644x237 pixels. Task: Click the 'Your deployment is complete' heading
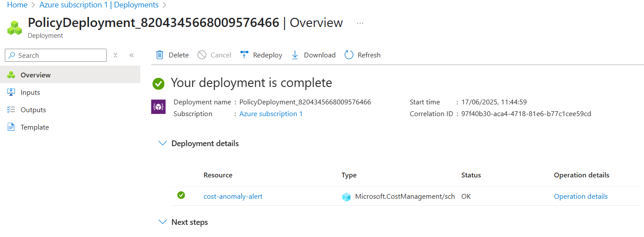click(x=251, y=83)
